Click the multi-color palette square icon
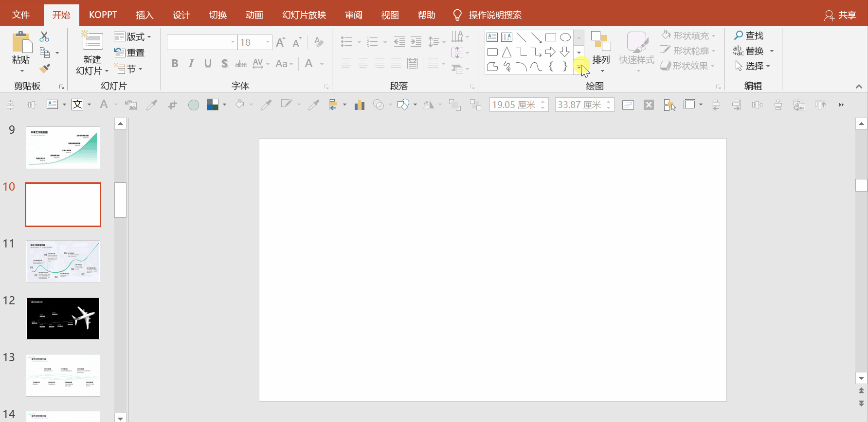 click(213, 105)
